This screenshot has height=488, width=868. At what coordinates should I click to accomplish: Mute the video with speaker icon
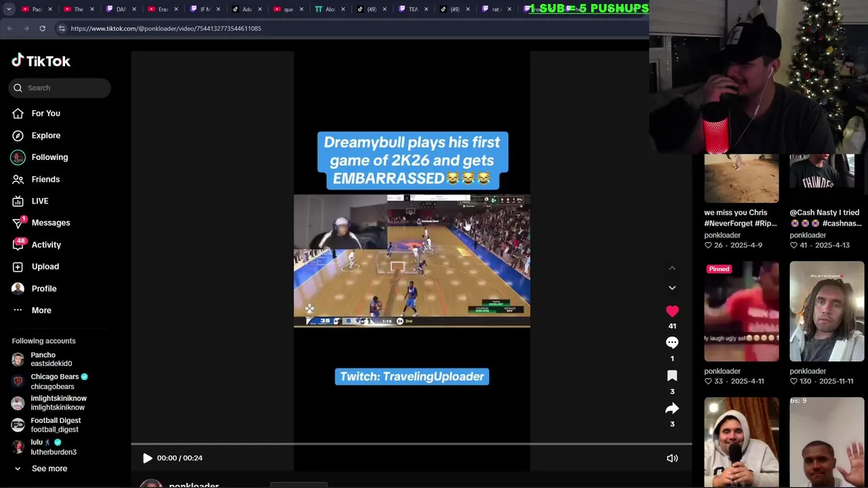click(672, 458)
